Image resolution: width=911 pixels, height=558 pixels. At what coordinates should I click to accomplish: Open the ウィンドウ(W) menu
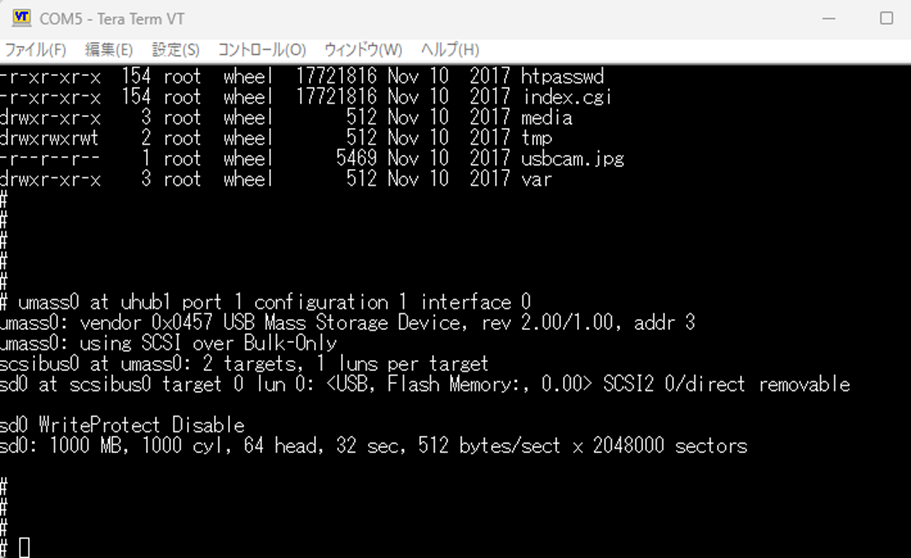363,50
